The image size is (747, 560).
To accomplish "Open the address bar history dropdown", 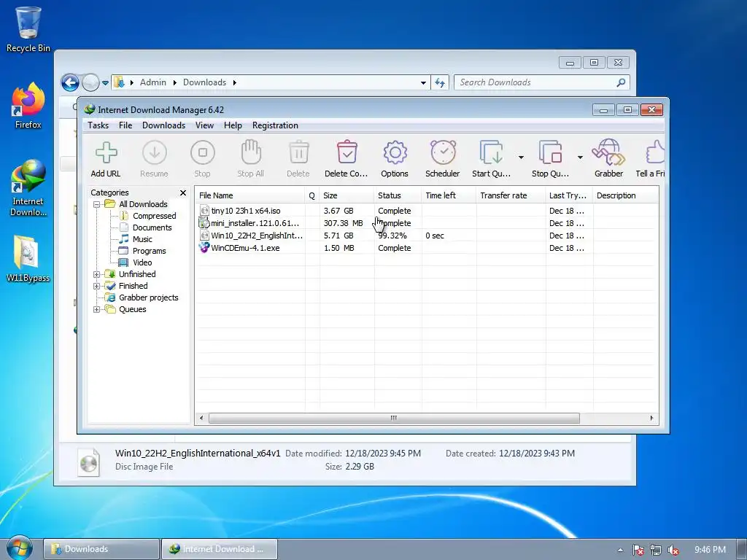I will click(x=423, y=83).
